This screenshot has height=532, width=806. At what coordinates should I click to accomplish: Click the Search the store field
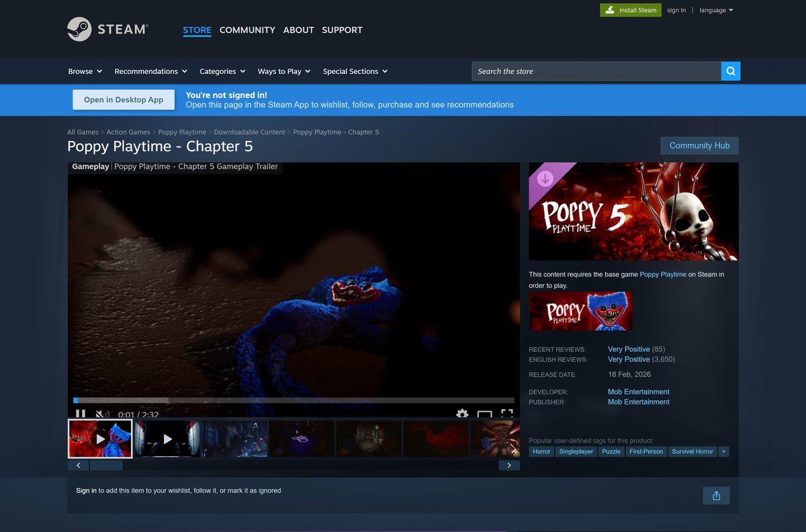(596, 71)
